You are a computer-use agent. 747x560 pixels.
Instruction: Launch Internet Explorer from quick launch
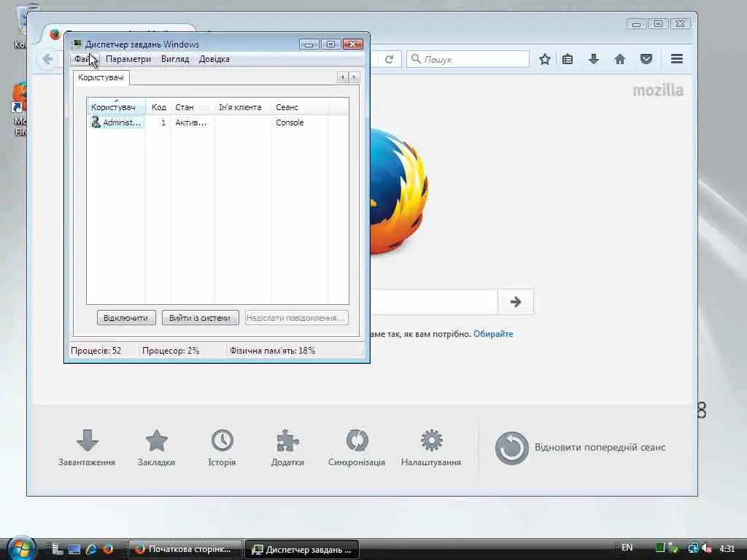tap(91, 549)
